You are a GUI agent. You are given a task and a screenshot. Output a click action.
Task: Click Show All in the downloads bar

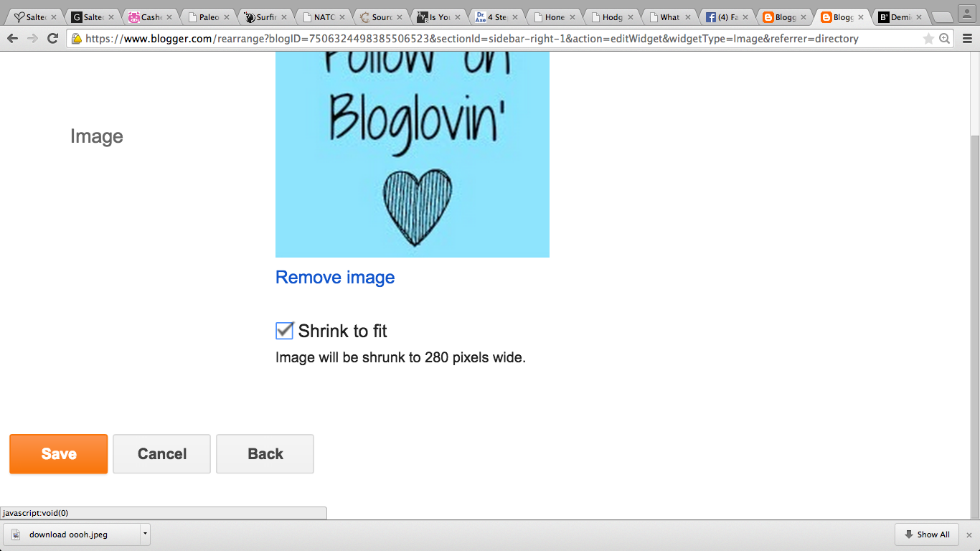(x=927, y=534)
